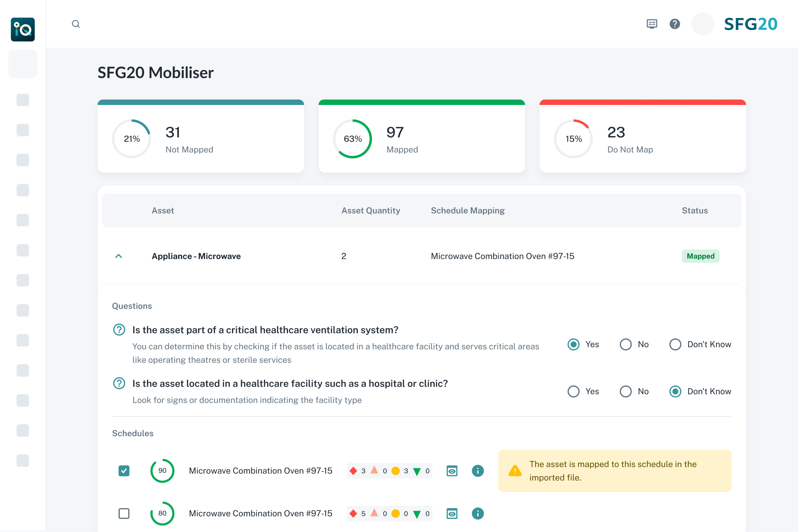
Task: Sort the table by the Status column
Action: [694, 210]
